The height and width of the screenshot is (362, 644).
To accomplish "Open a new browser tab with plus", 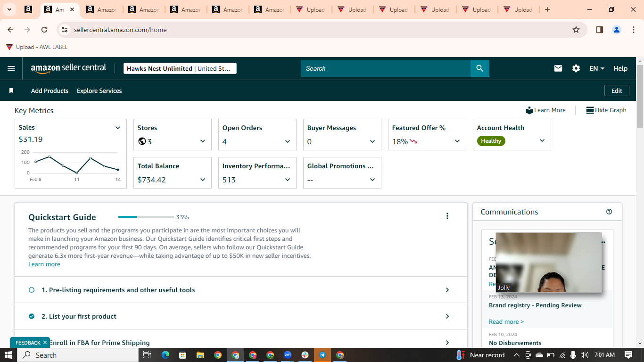I will click(547, 9).
